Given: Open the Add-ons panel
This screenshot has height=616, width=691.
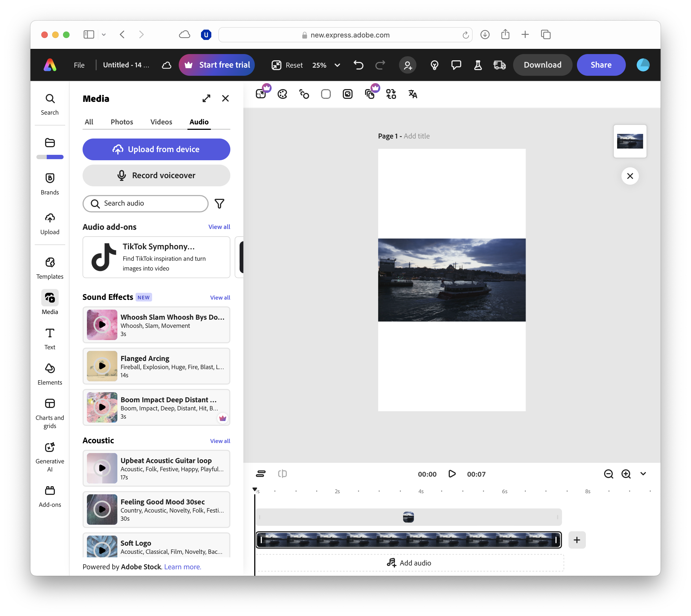Looking at the screenshot, I should tap(50, 496).
